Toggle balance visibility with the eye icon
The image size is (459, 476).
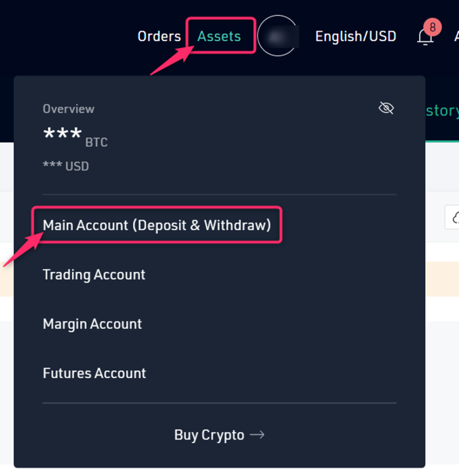click(386, 108)
